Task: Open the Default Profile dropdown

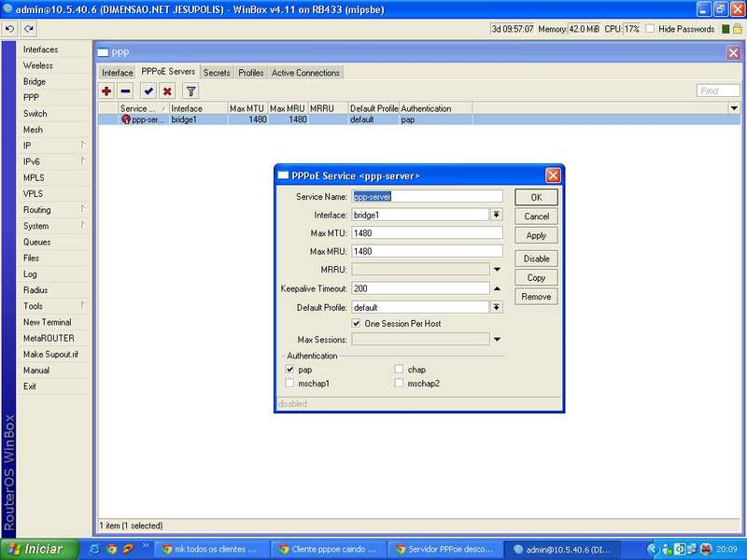Action: point(497,307)
